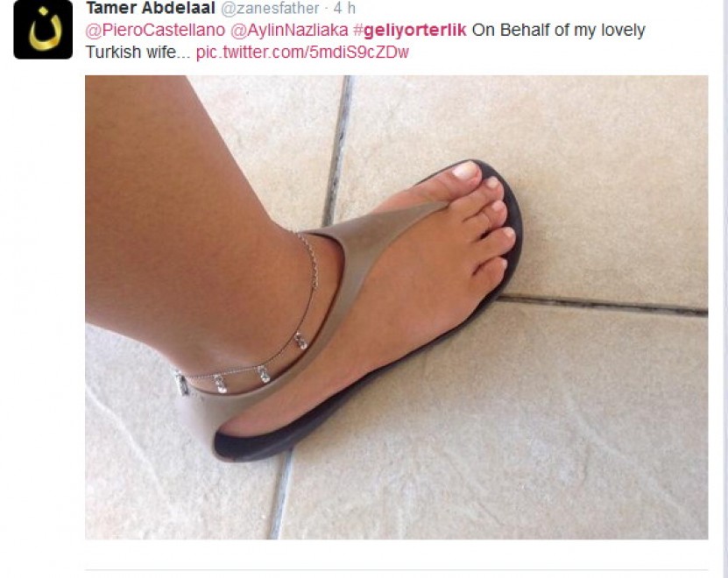
Task: Enlarge the attached sandal photo
Action: 397,307
